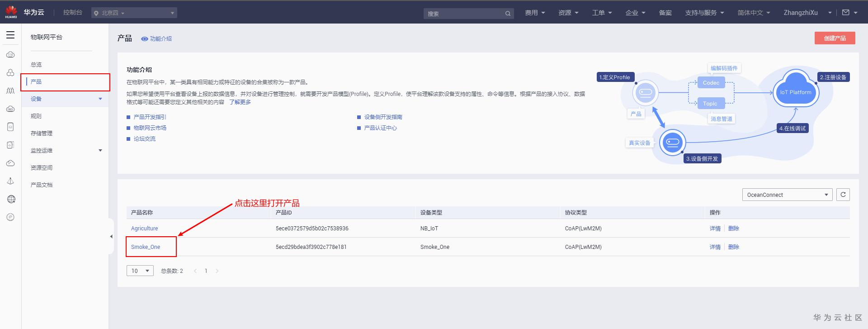Open the 简体中文 language dropdown
The image size is (868, 329).
(754, 13)
